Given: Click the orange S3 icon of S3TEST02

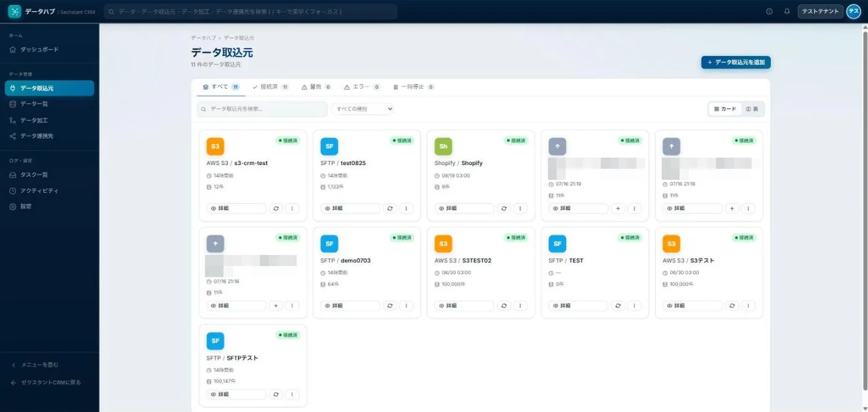Looking at the screenshot, I should click(x=443, y=244).
